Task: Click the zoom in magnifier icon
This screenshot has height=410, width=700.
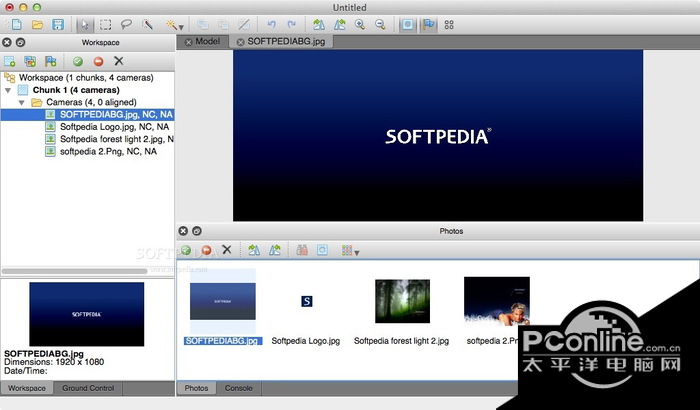Action: pyautogui.click(x=359, y=24)
